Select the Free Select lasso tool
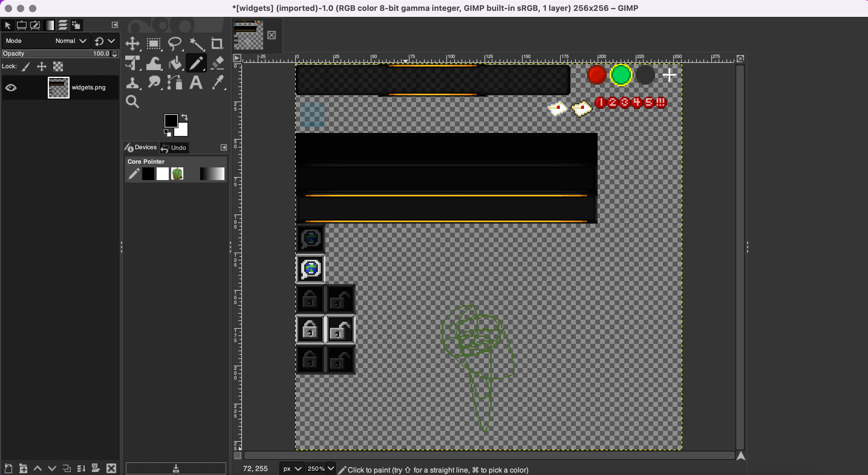 click(175, 44)
